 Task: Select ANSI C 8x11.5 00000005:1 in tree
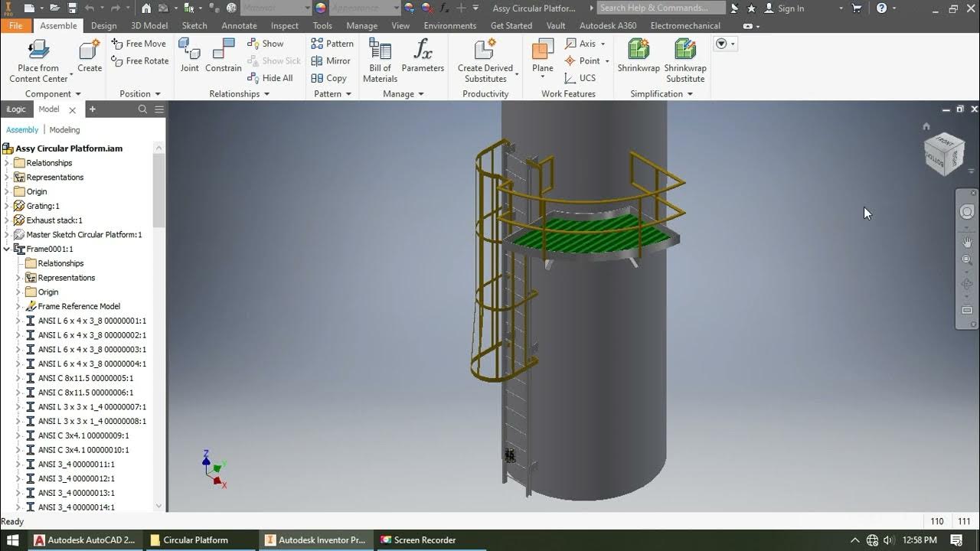click(x=86, y=378)
